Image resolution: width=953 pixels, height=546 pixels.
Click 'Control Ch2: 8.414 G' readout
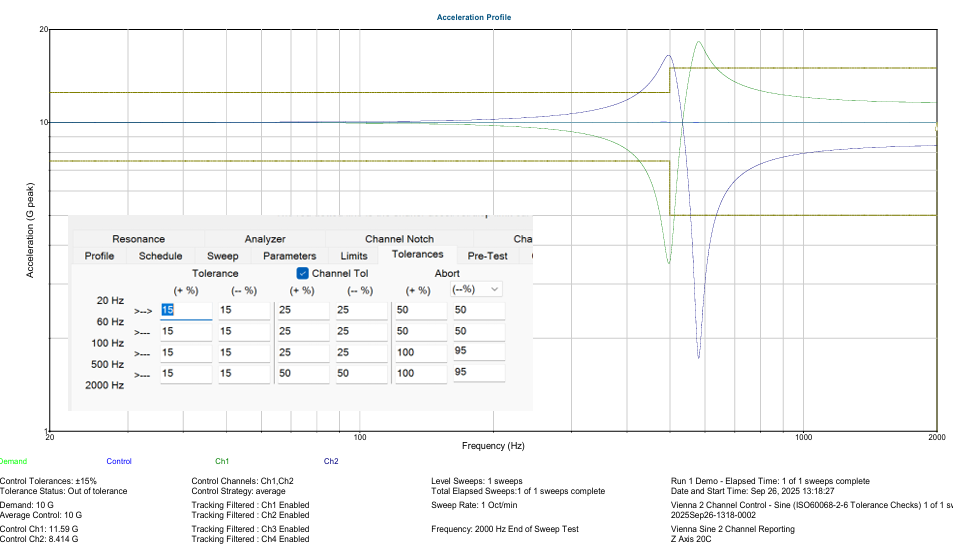coord(39,539)
